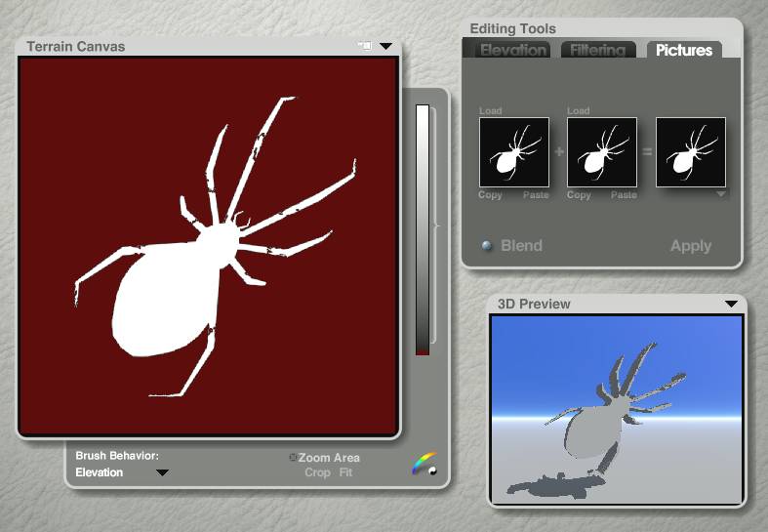Click the Elevation brush behavior value
768x532 pixels.
point(99,472)
